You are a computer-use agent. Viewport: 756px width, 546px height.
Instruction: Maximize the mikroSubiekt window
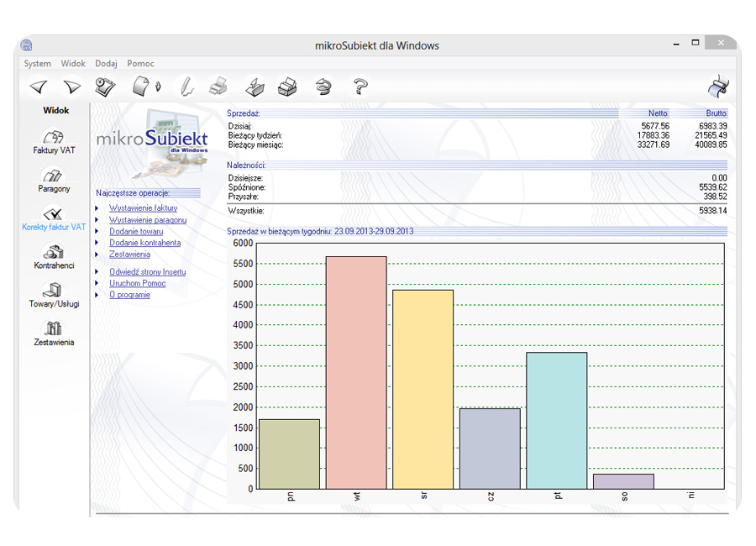point(696,43)
